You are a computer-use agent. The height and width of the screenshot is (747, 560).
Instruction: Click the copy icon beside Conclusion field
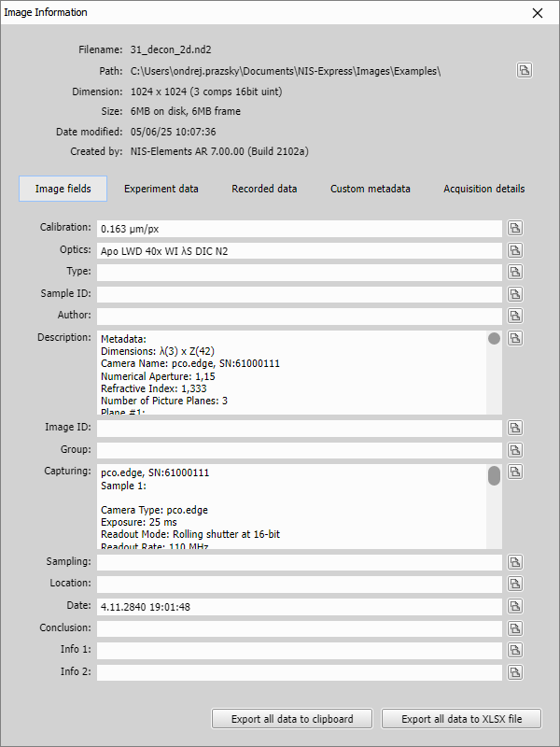pos(515,628)
